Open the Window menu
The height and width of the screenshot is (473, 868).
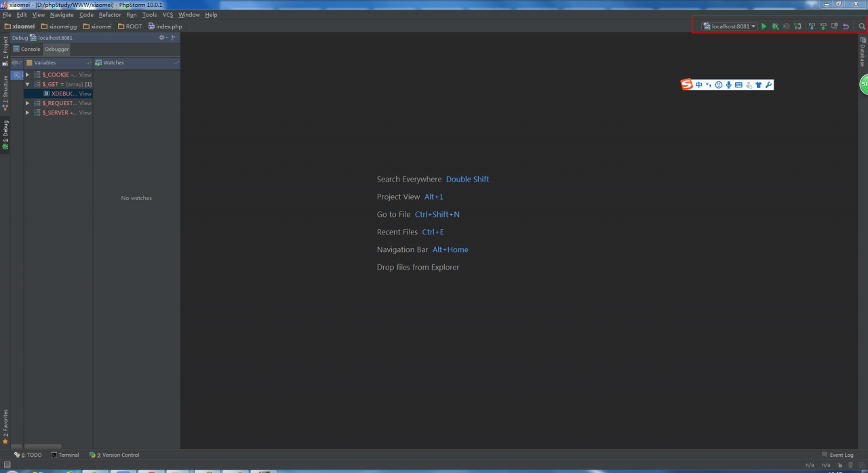(x=189, y=14)
